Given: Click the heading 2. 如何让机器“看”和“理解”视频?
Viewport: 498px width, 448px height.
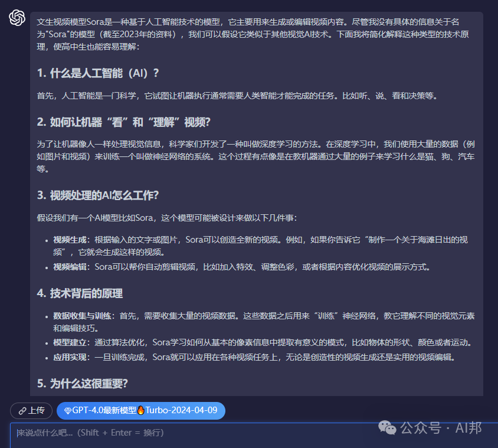Looking at the screenshot, I should pyautogui.click(x=124, y=122).
